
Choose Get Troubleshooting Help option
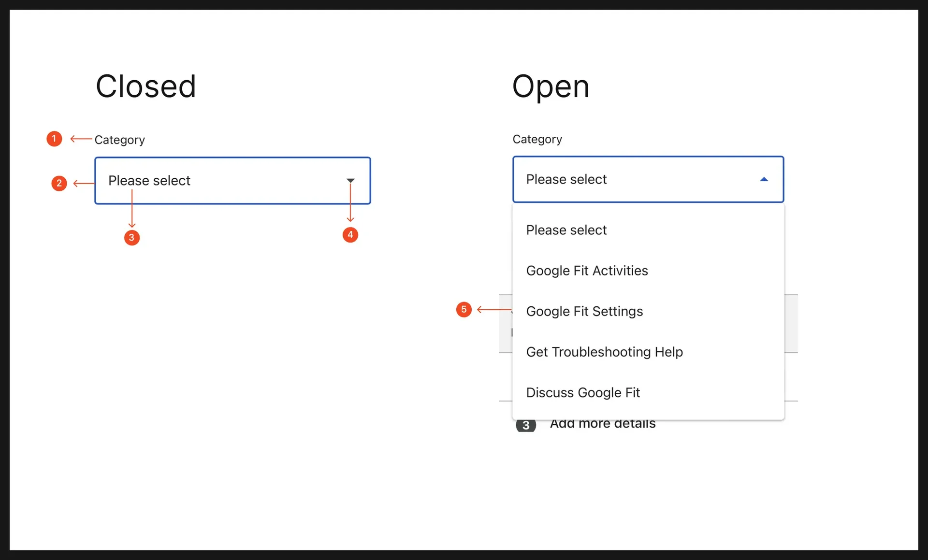click(x=604, y=352)
